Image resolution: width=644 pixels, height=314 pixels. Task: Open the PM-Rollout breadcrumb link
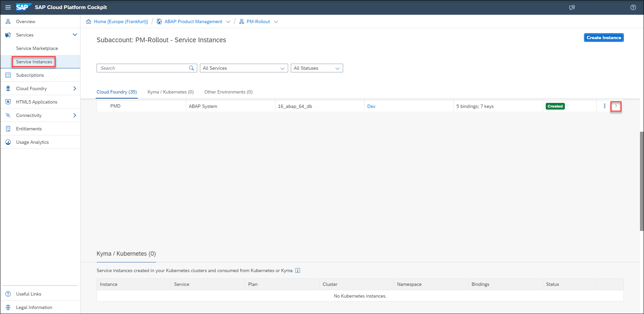(258, 21)
